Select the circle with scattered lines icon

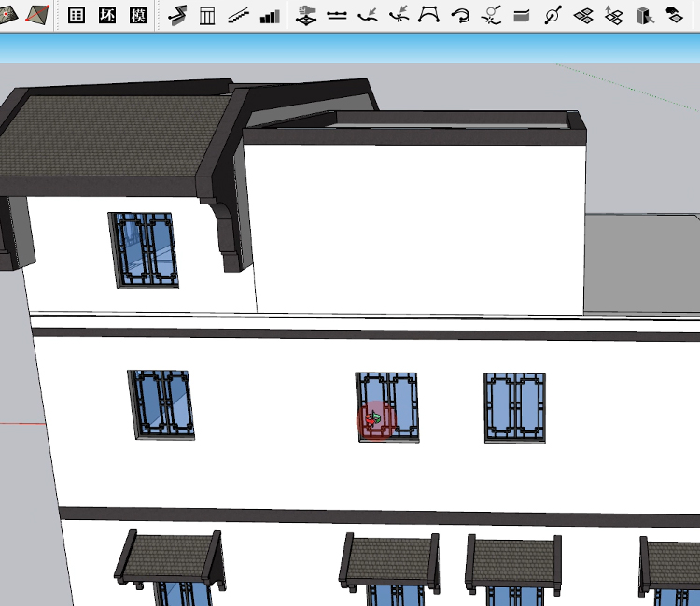(491, 15)
